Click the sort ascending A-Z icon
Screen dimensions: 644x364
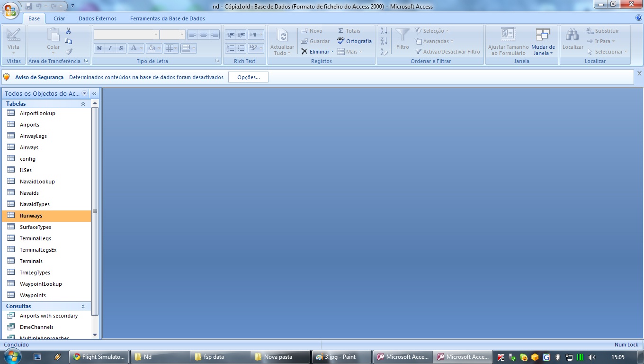point(384,31)
